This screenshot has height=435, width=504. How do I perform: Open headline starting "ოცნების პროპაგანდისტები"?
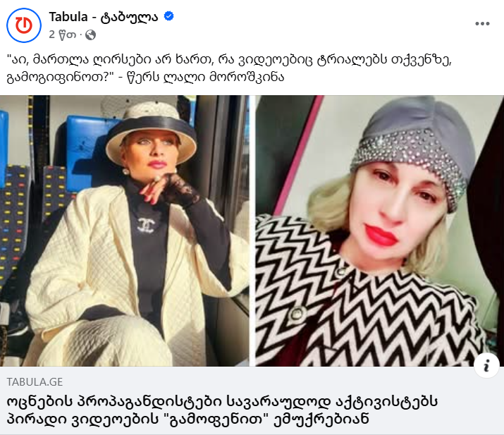(x=223, y=410)
